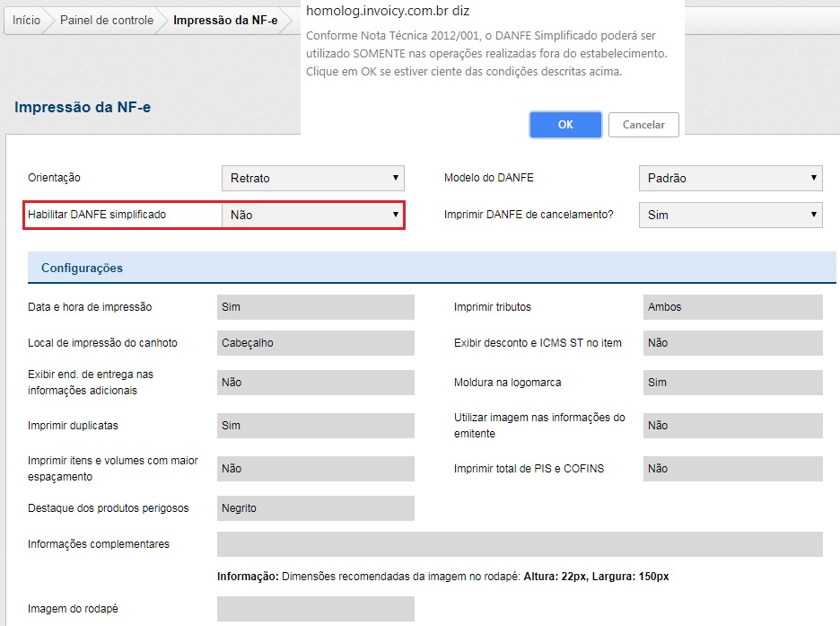840x626 pixels.
Task: Expand the Habilitar DANFE simplificado dropdown
Action: 312,216
